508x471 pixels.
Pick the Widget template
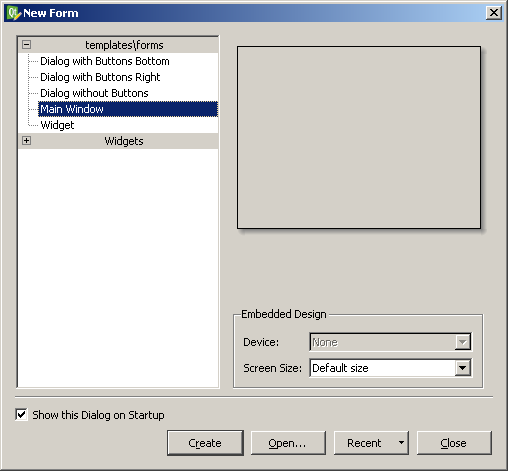[x=57, y=125]
